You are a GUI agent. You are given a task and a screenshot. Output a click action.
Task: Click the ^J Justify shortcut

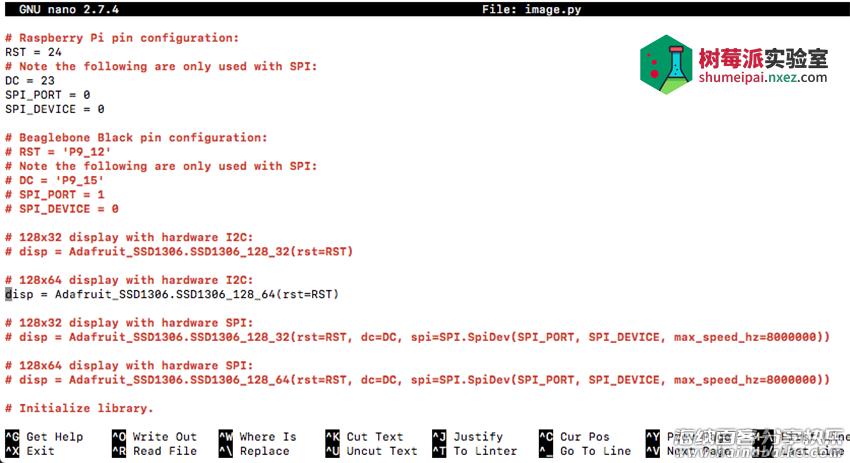468,436
